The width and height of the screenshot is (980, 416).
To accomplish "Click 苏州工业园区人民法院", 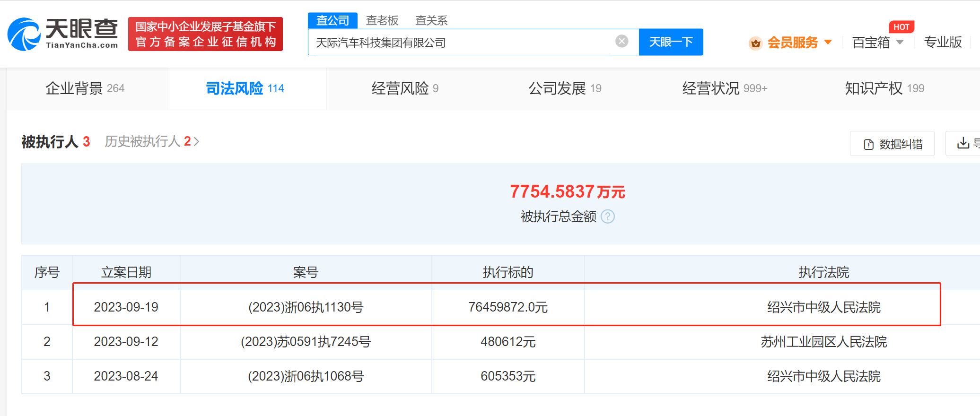I will tap(823, 342).
